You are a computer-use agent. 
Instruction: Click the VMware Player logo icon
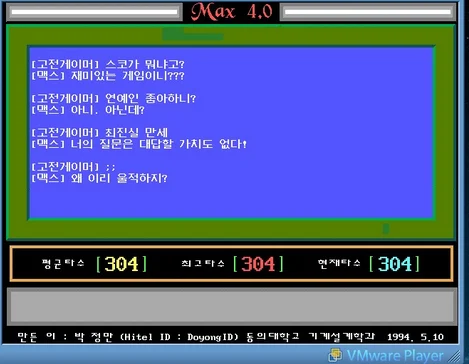335,355
